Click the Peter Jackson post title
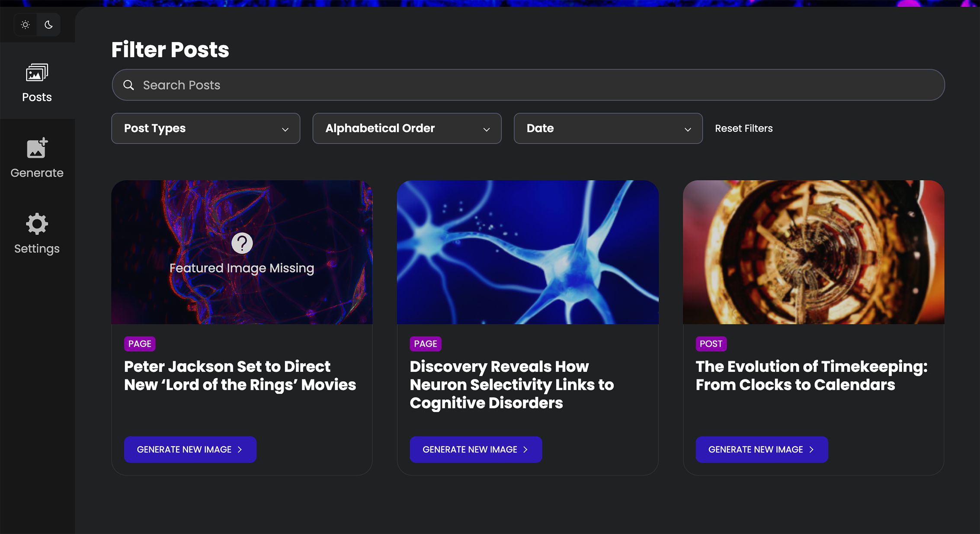 (240, 376)
